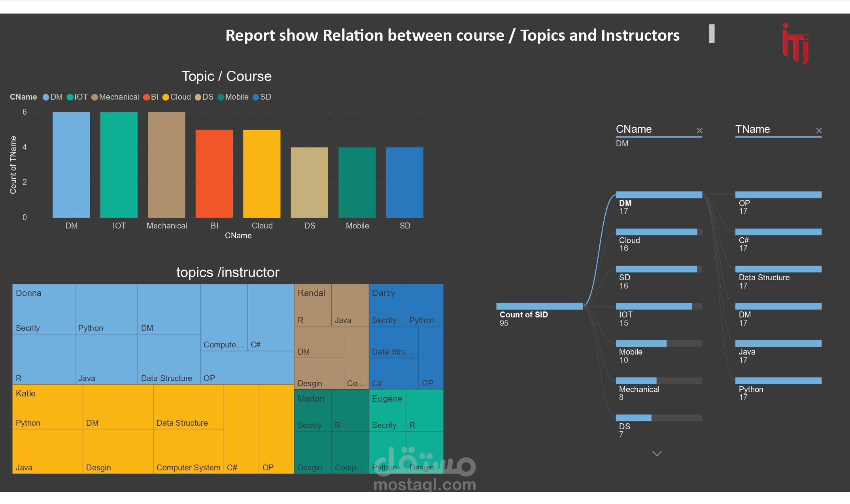Expand more nodes with the down chevron

(x=657, y=453)
